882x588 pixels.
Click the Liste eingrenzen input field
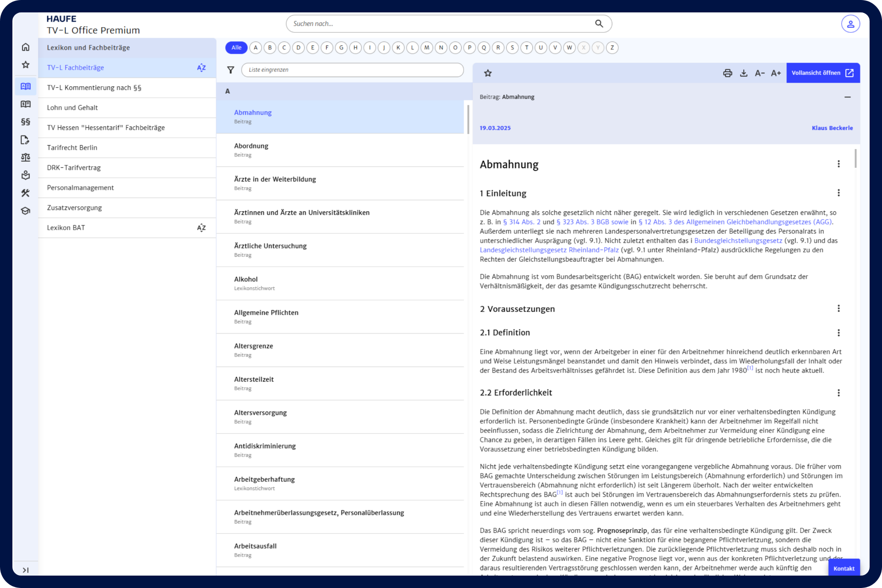tap(352, 70)
